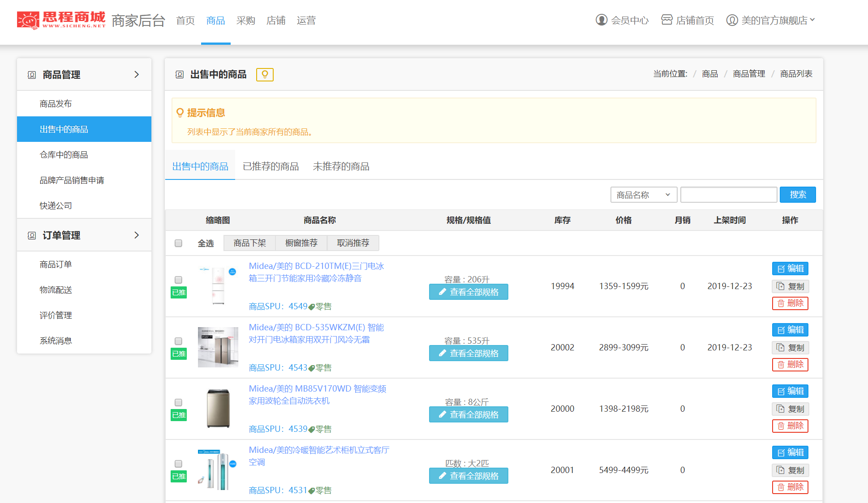View all specs for the 206升 product
The width and height of the screenshot is (868, 503).
(x=468, y=292)
